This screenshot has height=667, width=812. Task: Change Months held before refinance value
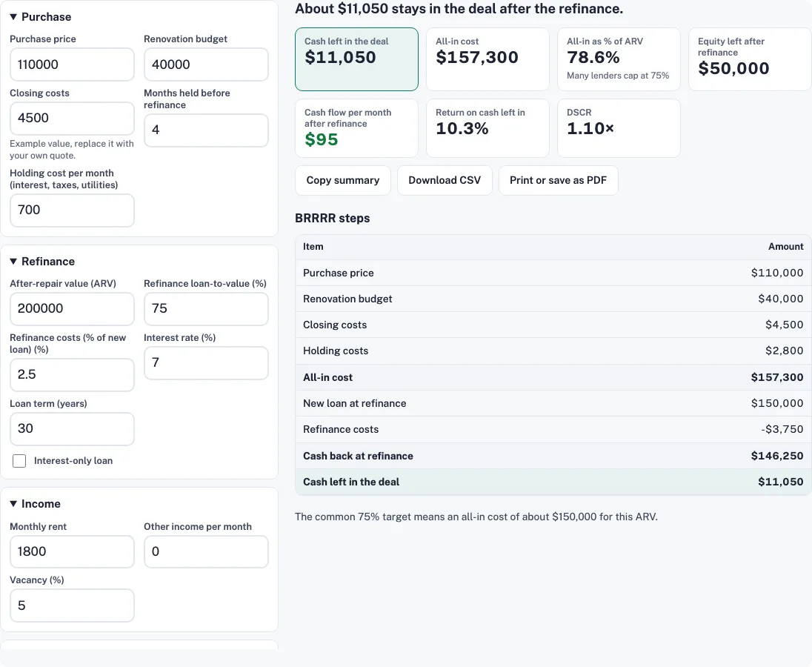pos(206,130)
